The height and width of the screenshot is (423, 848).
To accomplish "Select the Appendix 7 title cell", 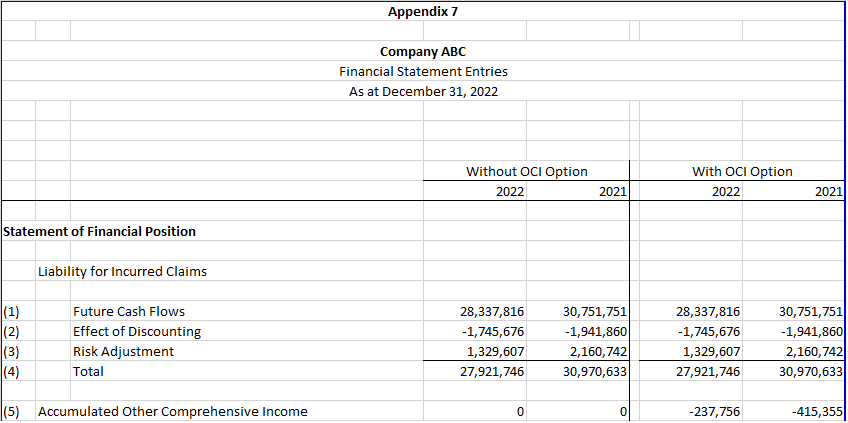I will [422, 12].
